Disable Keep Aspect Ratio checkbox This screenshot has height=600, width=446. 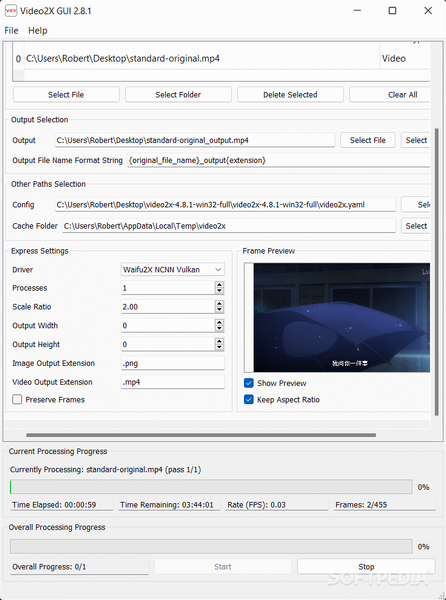[249, 399]
